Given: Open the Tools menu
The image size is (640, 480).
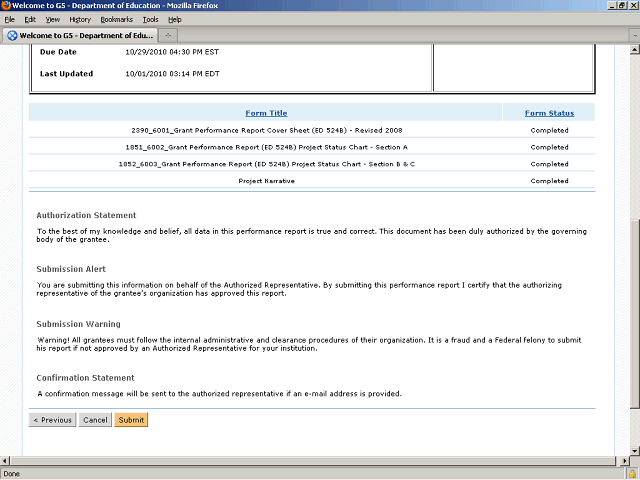Looking at the screenshot, I should pyautogui.click(x=150, y=20).
